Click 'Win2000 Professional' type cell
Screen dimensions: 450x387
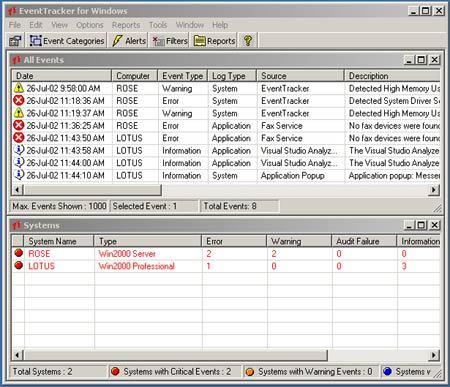coord(136,266)
